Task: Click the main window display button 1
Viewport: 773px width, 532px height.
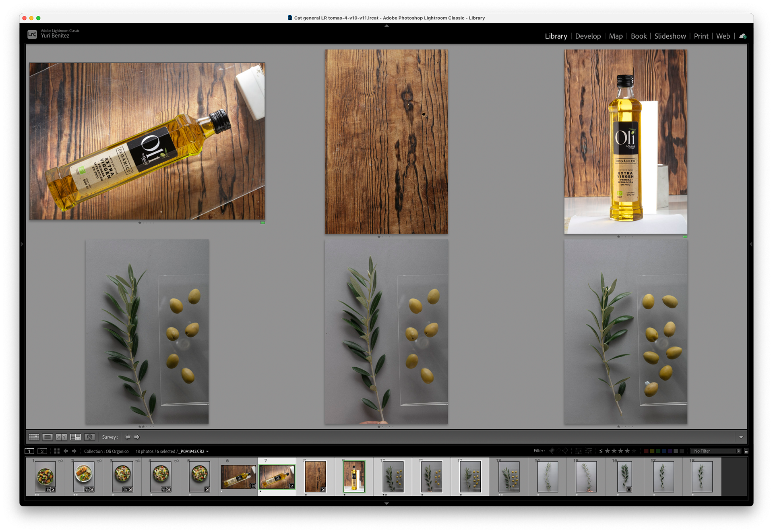Action: coord(29,451)
